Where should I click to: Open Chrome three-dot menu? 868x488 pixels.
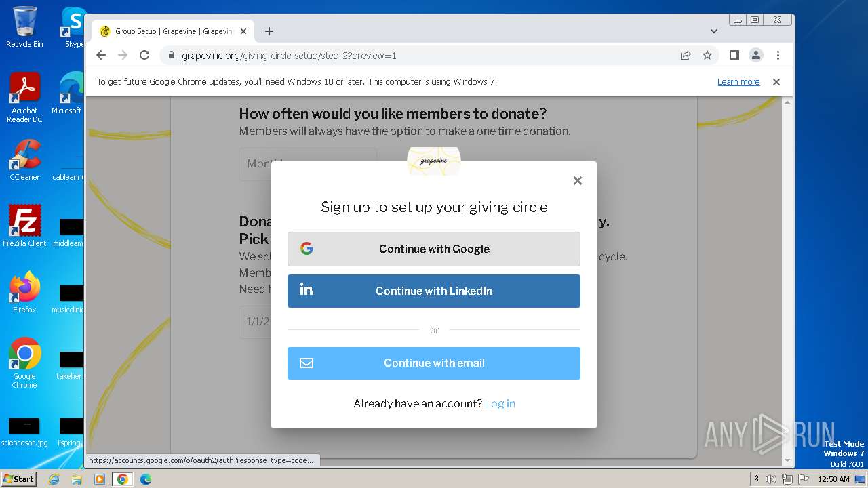(778, 55)
